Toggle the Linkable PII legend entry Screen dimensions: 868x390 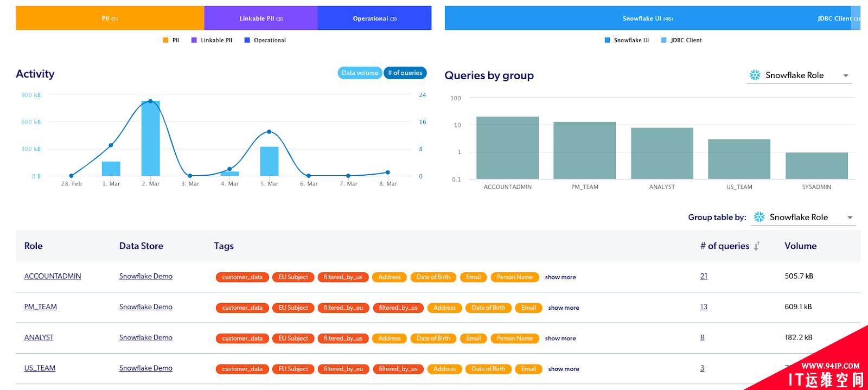(212, 40)
